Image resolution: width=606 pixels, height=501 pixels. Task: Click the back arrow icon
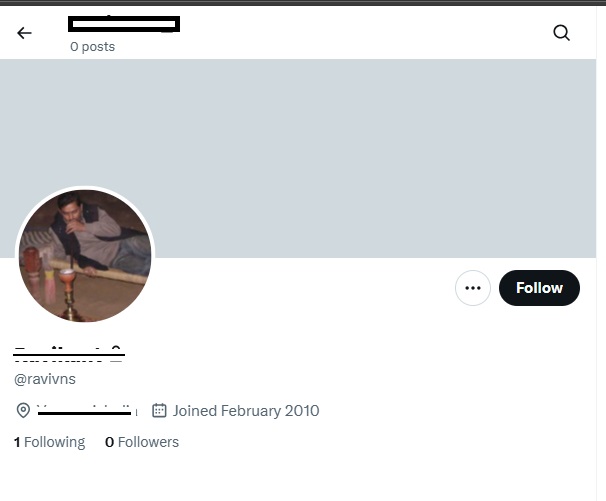pos(24,33)
